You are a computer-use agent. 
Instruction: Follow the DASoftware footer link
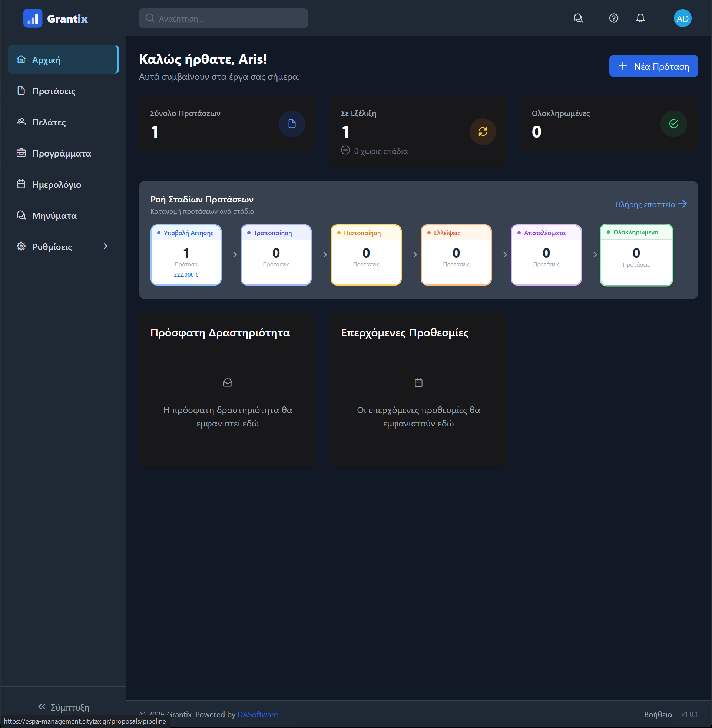click(x=258, y=714)
